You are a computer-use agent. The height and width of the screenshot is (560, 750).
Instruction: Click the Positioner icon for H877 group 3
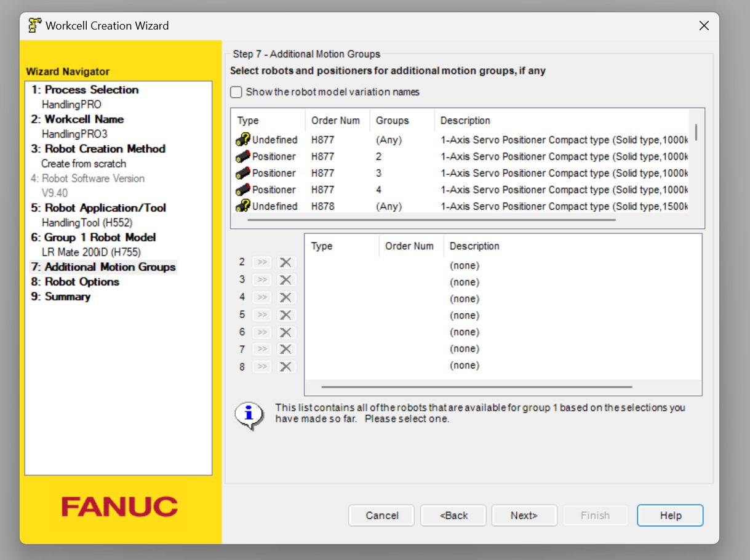(x=243, y=173)
